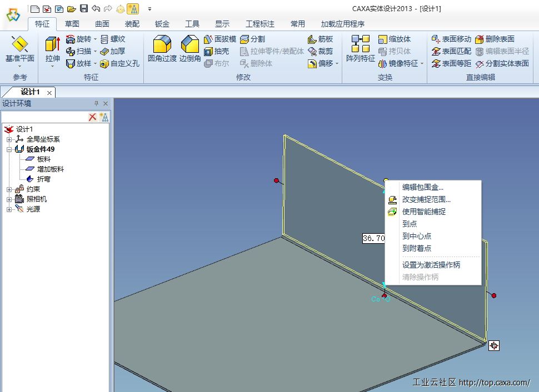
Task: Select 折弯 item in design tree
Action: coord(43,179)
